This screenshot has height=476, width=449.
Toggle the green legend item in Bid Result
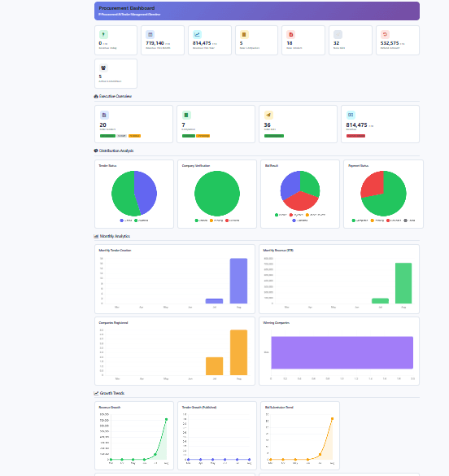point(281,215)
